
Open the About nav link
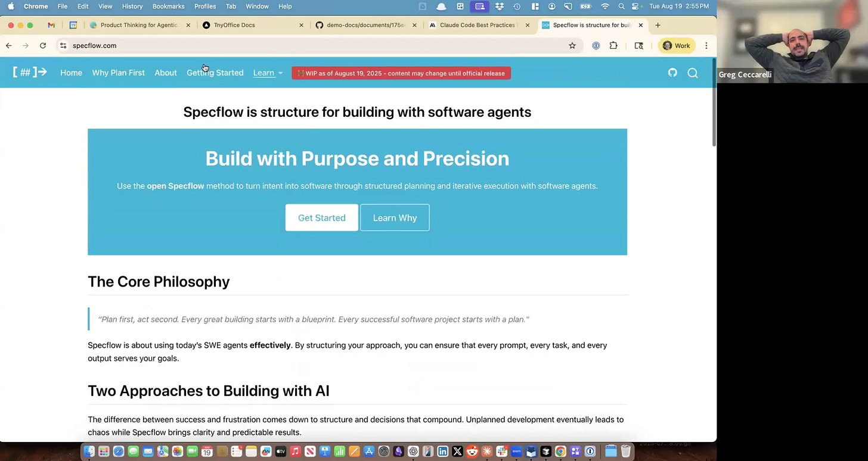(166, 73)
